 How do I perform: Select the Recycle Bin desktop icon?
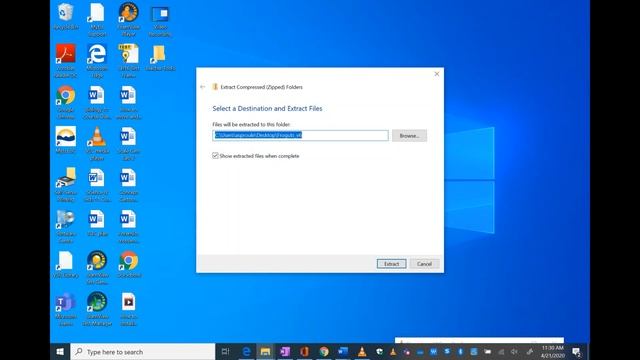click(x=66, y=16)
